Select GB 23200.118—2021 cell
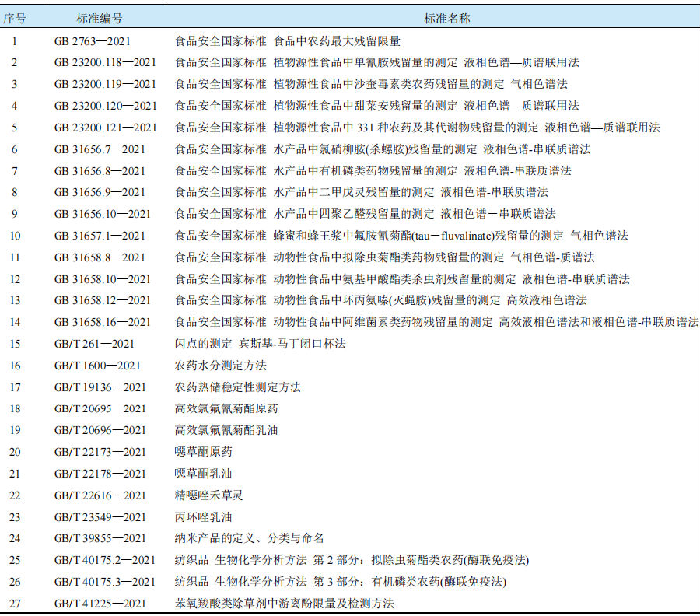The height and width of the screenshot is (616, 700). pos(105,62)
